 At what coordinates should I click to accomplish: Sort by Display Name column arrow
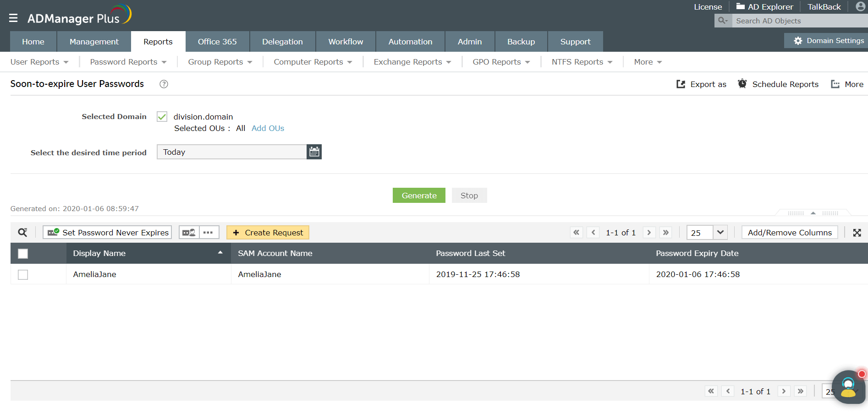(220, 252)
